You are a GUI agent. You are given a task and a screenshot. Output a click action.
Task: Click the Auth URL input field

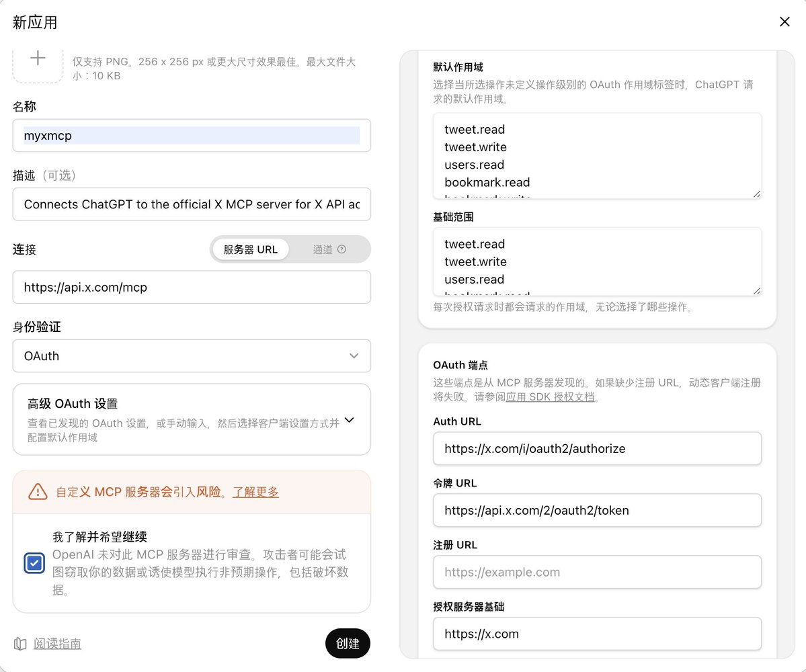(598, 448)
